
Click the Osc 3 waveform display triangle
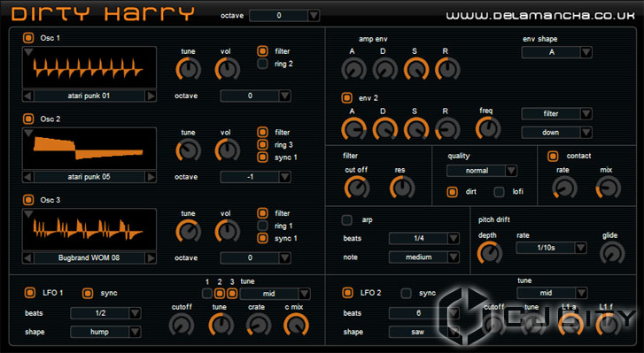click(x=28, y=214)
